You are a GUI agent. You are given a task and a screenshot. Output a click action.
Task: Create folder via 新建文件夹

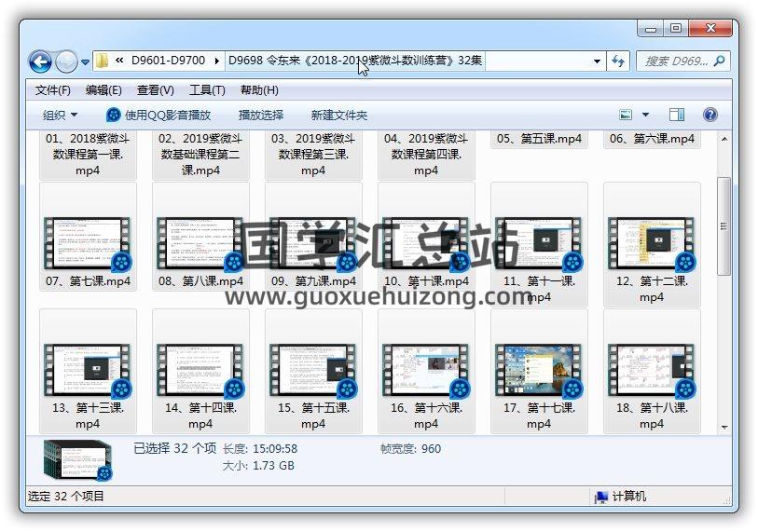338,115
